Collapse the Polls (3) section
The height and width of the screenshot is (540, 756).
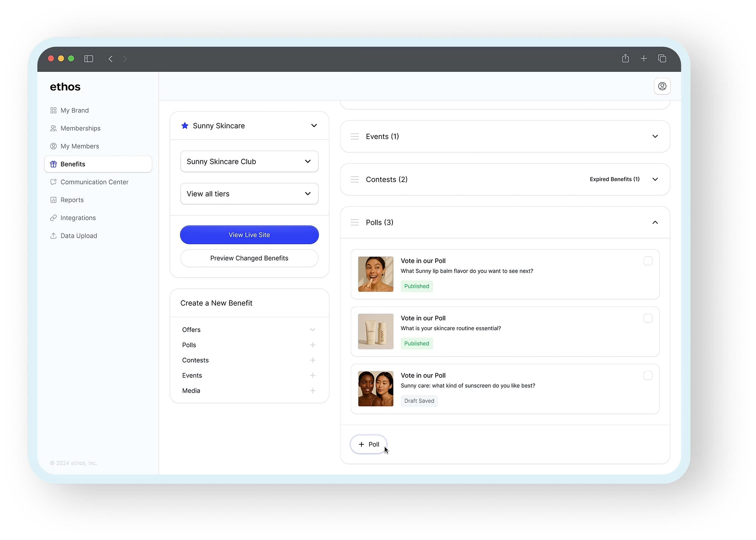[x=655, y=222]
